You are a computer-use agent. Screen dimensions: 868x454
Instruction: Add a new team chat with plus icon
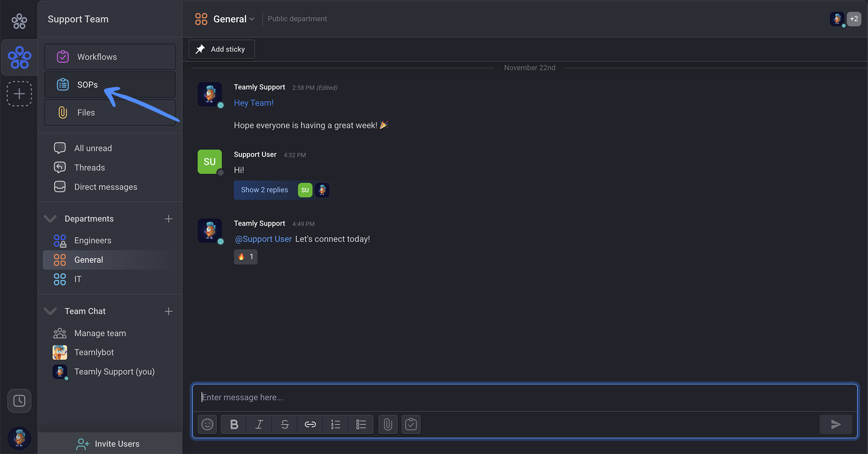(x=169, y=311)
